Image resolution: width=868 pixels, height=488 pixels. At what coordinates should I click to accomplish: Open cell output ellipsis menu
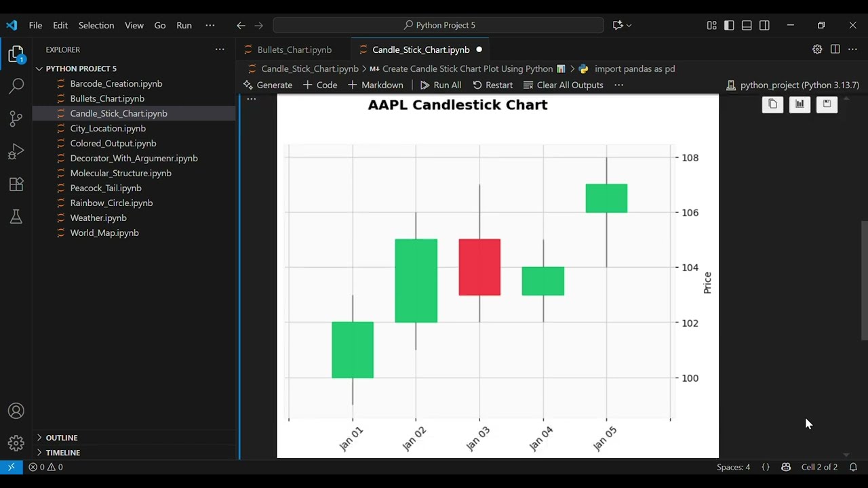[x=251, y=100]
